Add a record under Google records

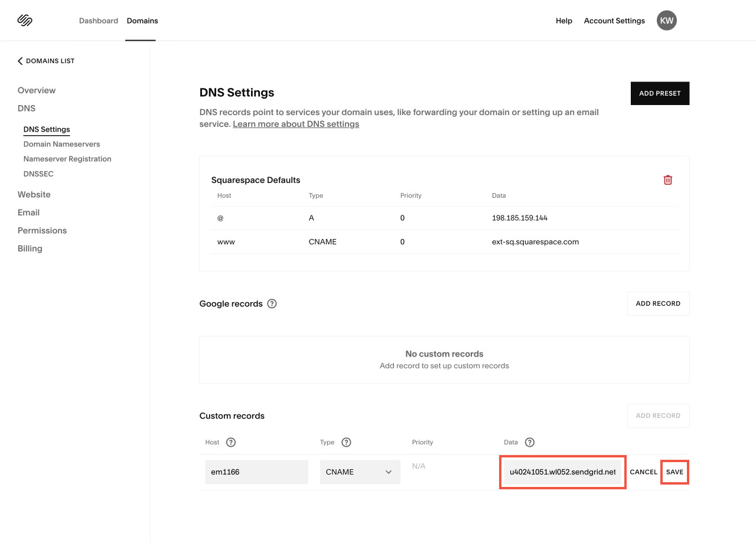658,303
